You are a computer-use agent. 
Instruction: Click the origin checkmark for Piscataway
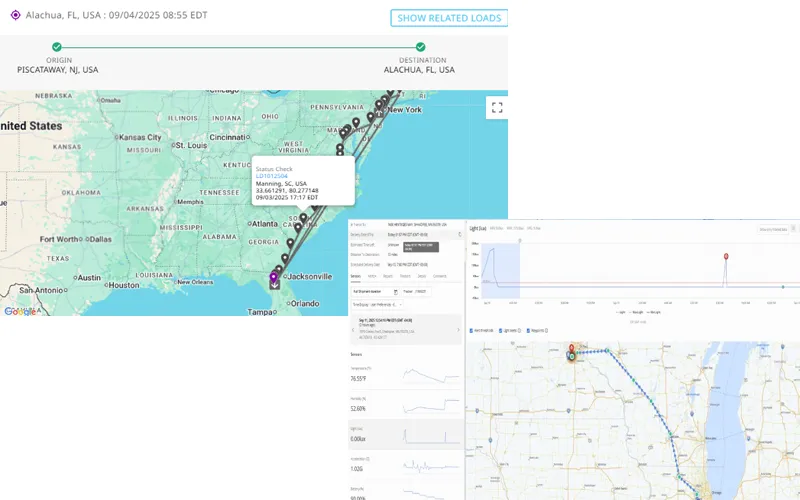[x=57, y=47]
